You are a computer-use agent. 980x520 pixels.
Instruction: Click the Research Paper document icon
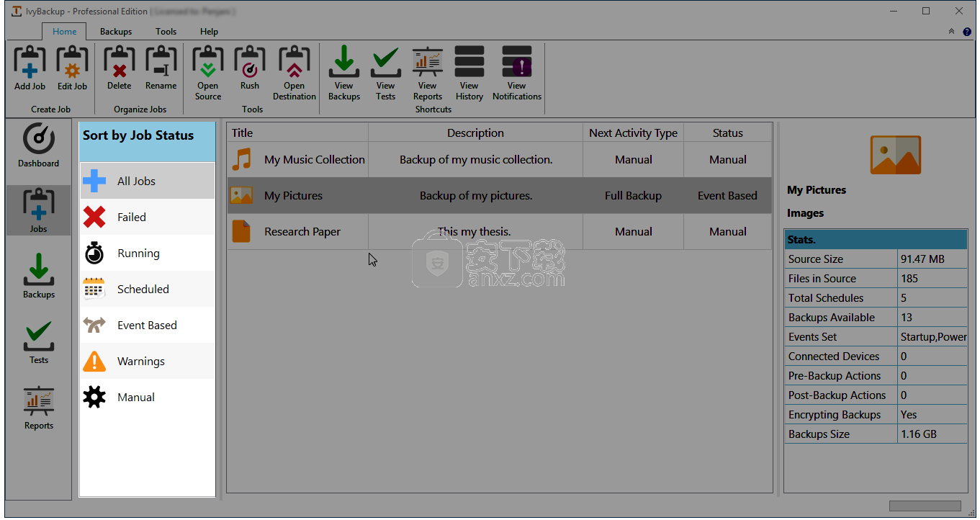241,231
